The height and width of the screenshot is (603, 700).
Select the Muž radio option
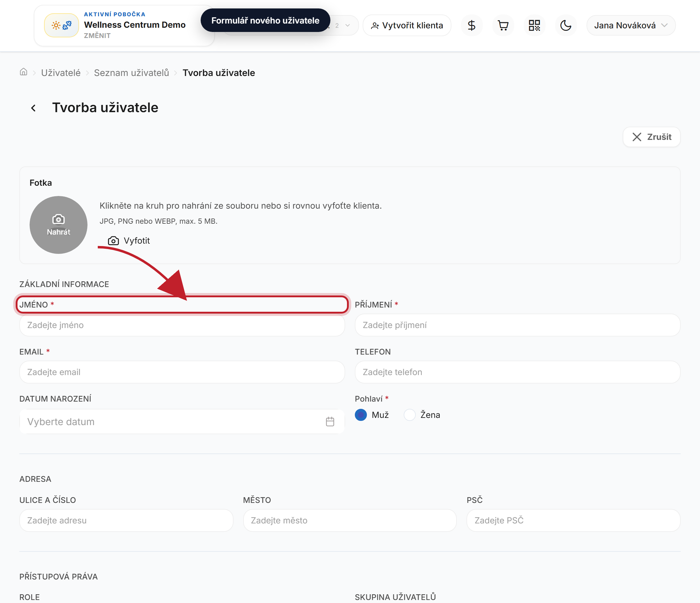(x=361, y=415)
